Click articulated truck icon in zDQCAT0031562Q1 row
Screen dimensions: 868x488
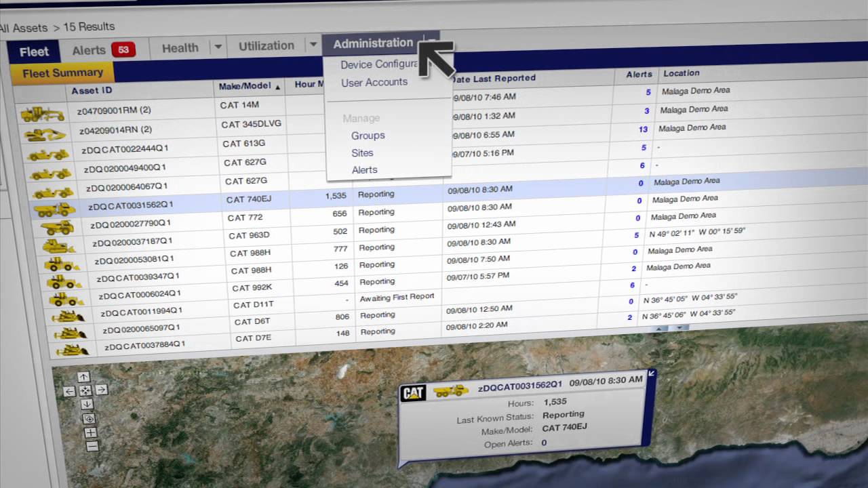click(55, 209)
